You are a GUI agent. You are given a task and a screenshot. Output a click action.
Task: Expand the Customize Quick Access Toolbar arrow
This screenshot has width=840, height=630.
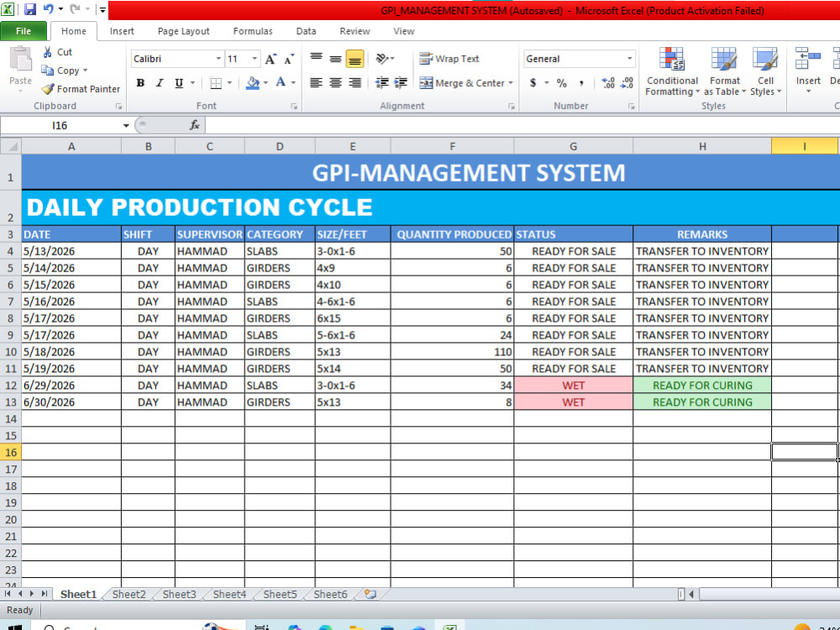pos(102,9)
